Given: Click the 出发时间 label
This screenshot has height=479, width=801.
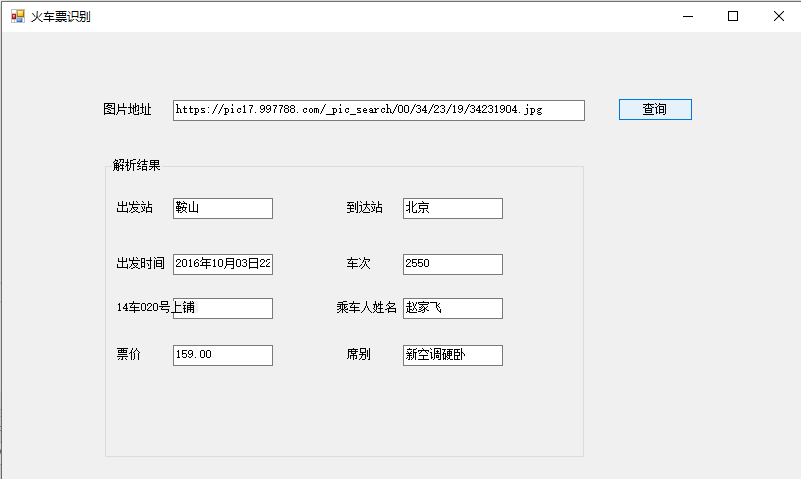Looking at the screenshot, I should click(x=140, y=264).
